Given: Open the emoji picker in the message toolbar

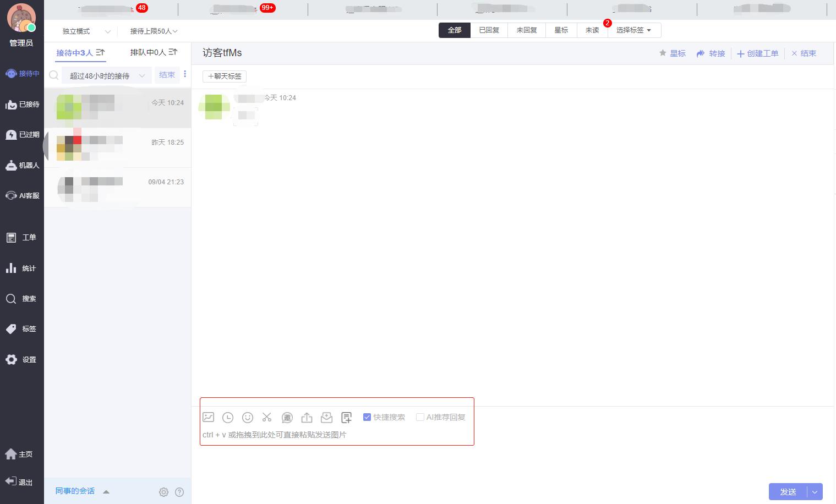Looking at the screenshot, I should (248, 417).
